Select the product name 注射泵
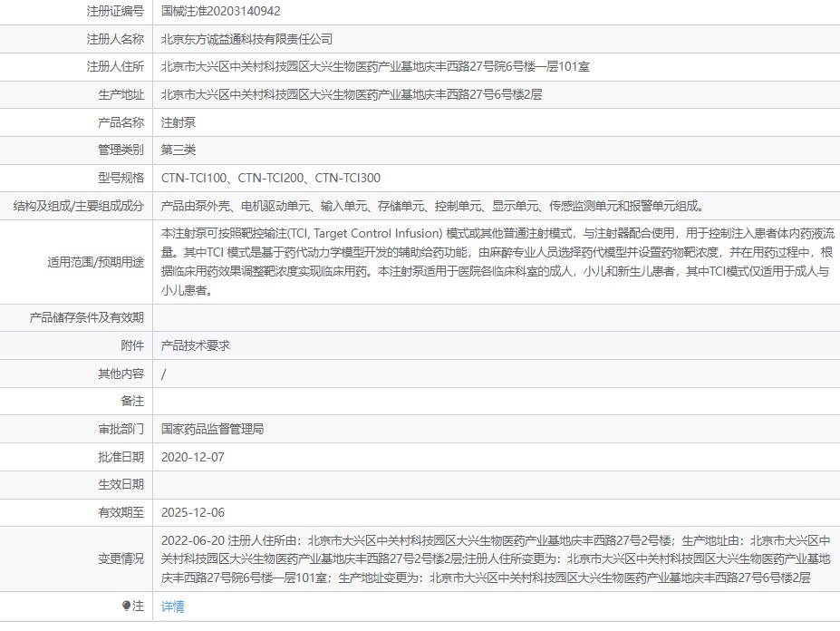Image resolution: width=840 pixels, height=631 pixels. (x=179, y=122)
